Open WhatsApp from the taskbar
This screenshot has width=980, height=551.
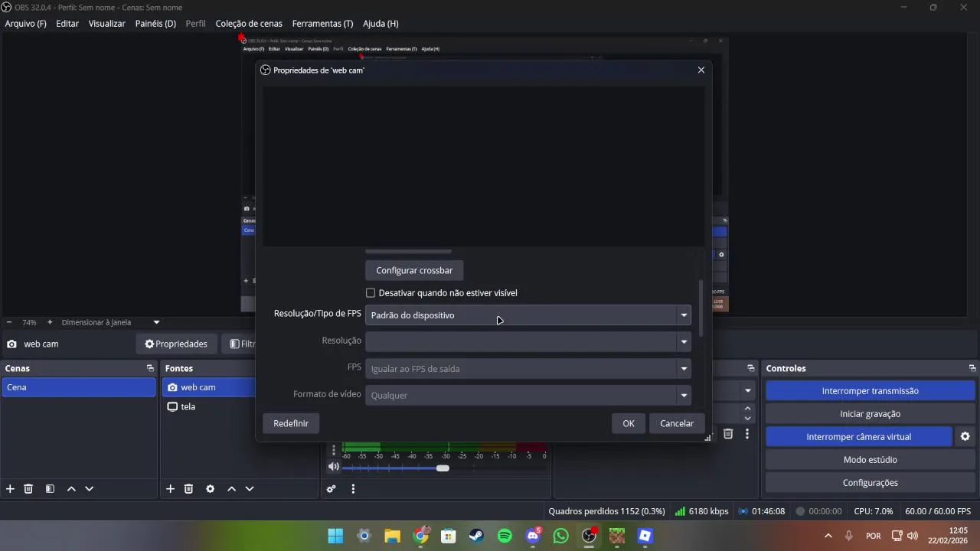[x=561, y=536]
